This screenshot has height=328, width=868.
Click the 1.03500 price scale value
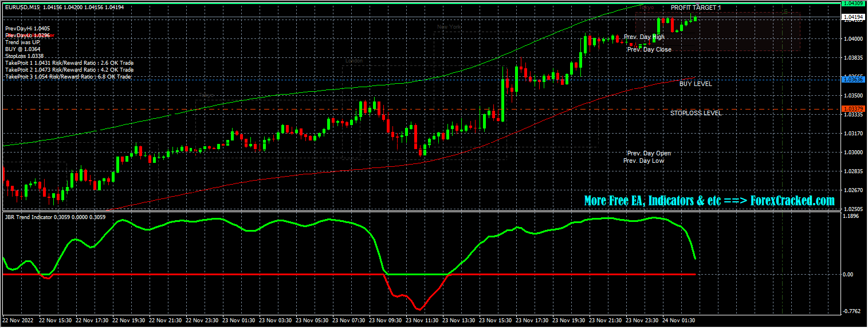point(853,96)
